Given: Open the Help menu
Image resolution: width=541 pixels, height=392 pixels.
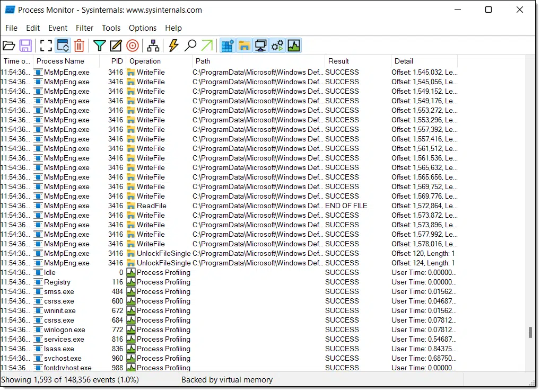Looking at the screenshot, I should coord(173,28).
